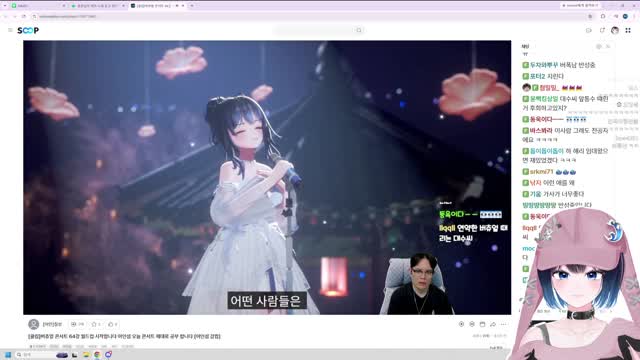The image size is (640, 360).
Task: Click the video player showing the singer
Action: pos(267,177)
